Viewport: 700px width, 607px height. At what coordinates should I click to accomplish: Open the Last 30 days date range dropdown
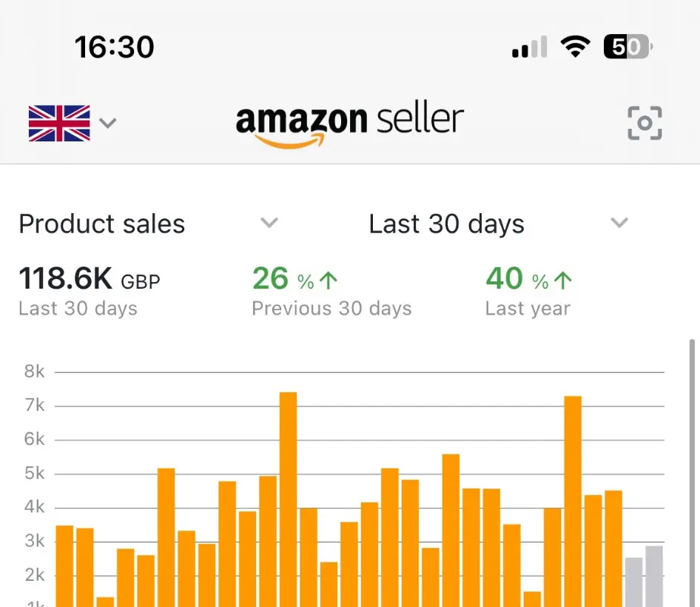click(x=619, y=223)
